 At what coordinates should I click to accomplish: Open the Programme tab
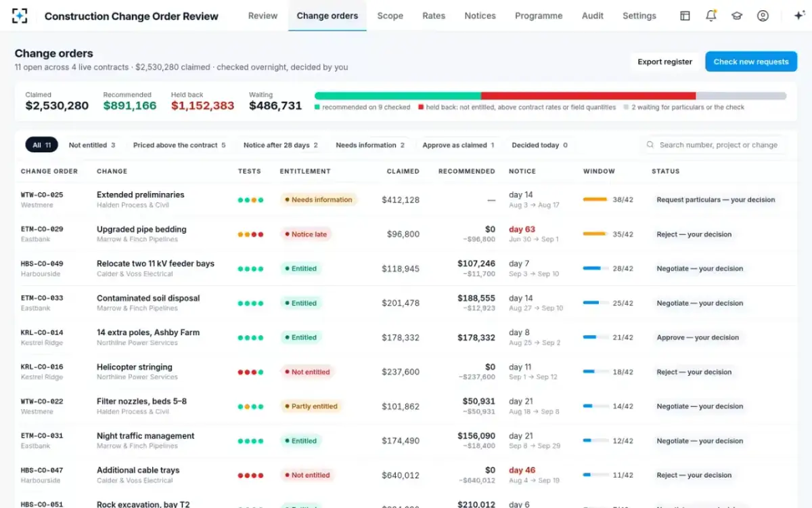539,16
